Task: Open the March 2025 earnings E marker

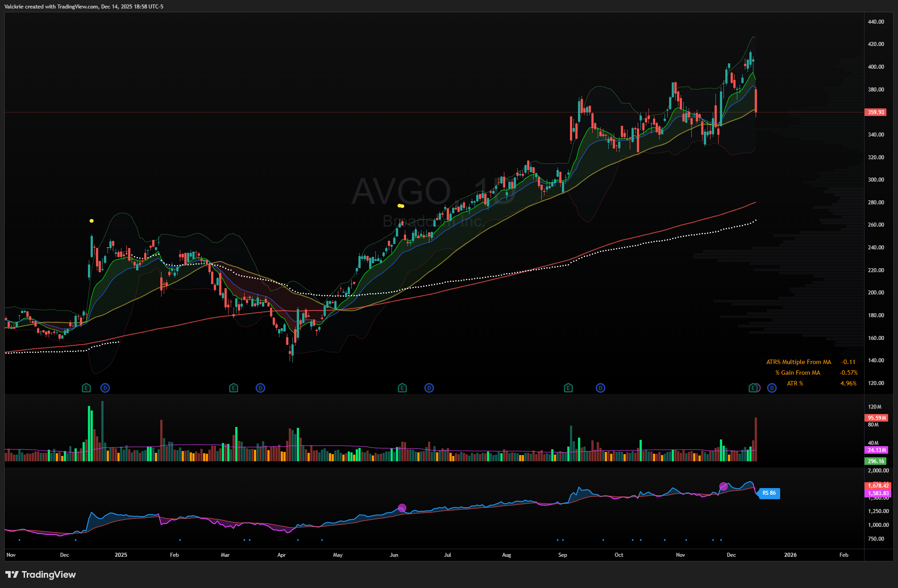Action: [x=233, y=388]
